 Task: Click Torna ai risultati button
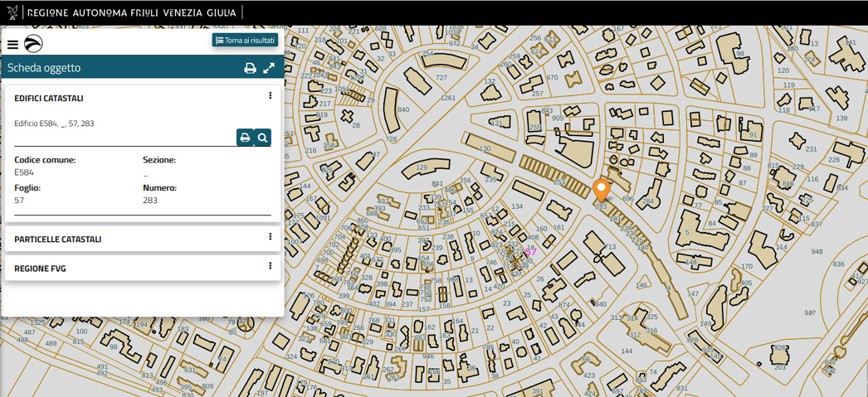pos(245,40)
